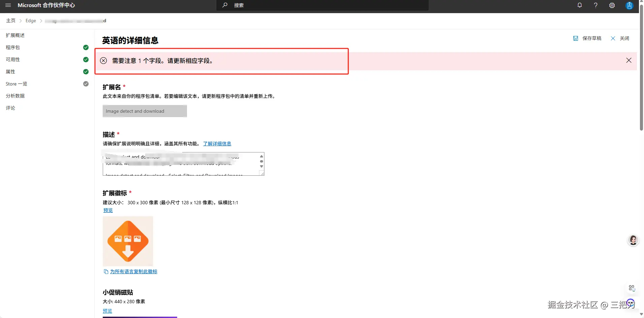Open the notifications bell

(579, 5)
